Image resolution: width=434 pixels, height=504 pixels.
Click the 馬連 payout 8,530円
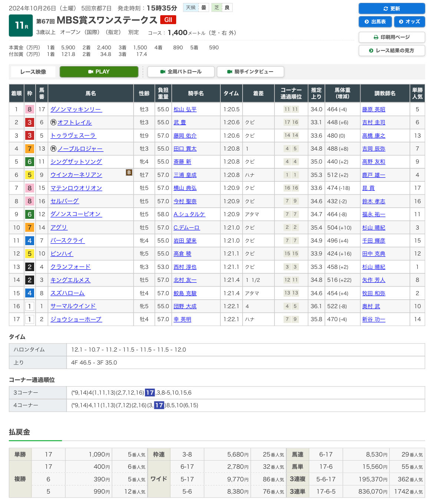[x=377, y=455]
